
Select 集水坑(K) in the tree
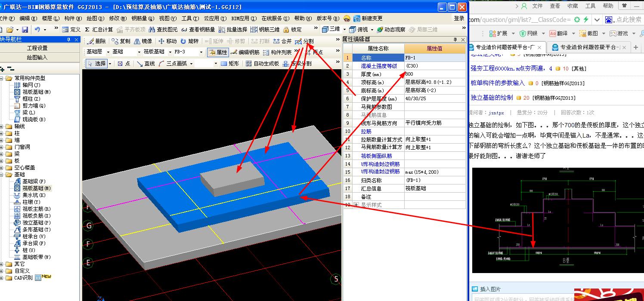click(34, 195)
